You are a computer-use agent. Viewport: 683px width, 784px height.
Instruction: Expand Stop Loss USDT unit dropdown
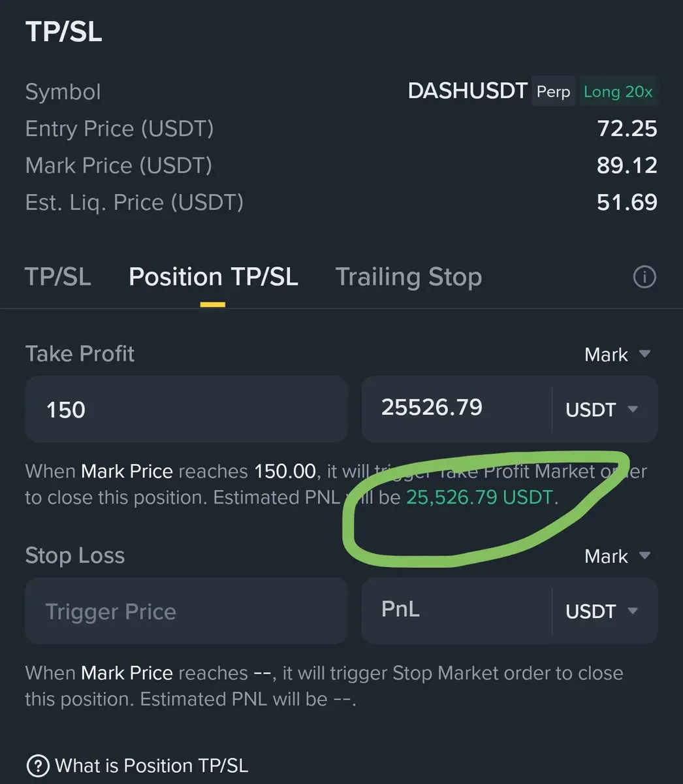pyautogui.click(x=603, y=611)
